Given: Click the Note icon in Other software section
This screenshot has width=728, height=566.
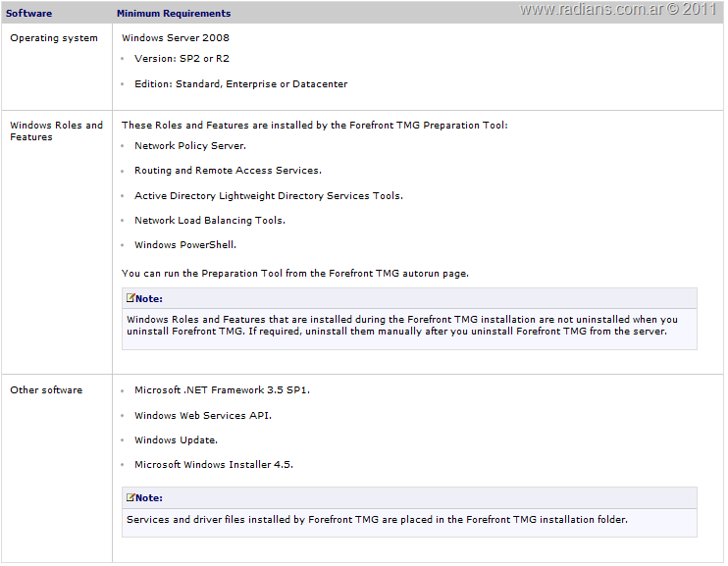Looking at the screenshot, I should pos(130,497).
